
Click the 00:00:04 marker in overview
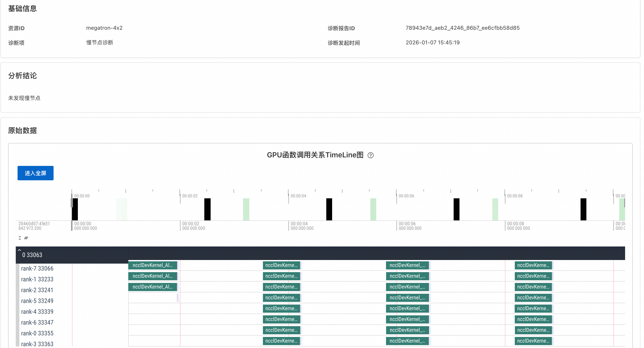[x=298, y=196]
